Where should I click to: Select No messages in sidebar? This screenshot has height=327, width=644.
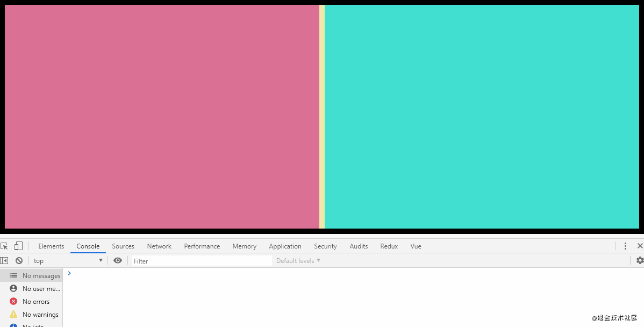[x=31, y=276]
